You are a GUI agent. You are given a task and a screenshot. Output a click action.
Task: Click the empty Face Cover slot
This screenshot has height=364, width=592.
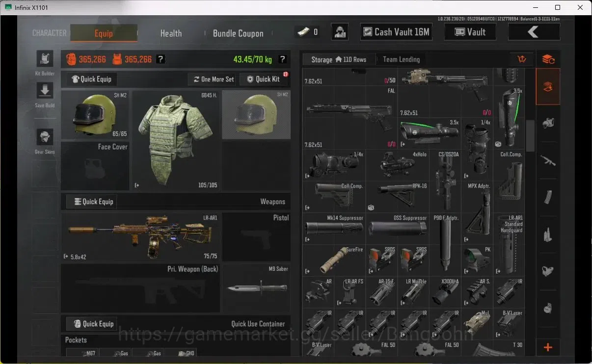[95, 166]
